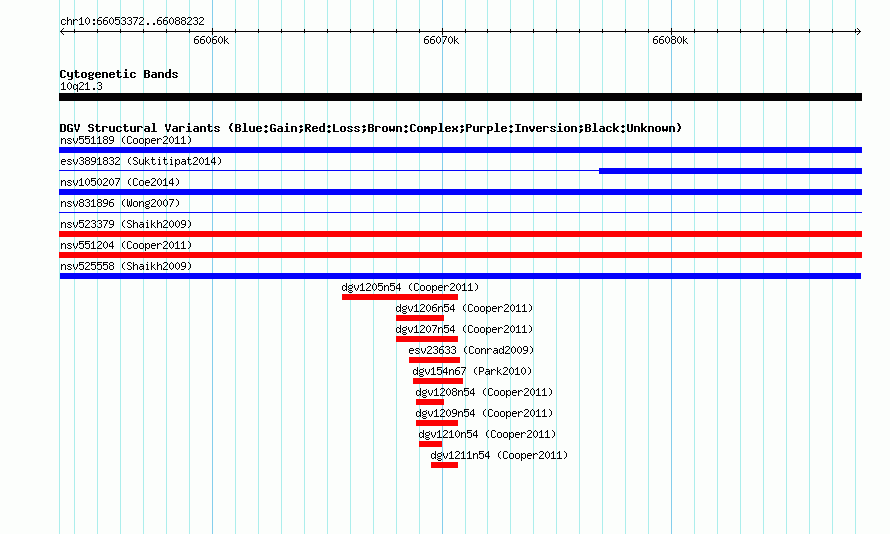Open the dgv1206n54 (Cooper2011) variant

(464, 308)
